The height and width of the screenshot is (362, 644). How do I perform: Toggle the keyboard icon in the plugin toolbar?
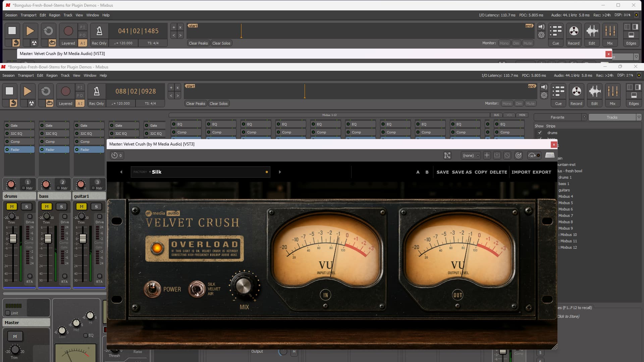click(550, 155)
